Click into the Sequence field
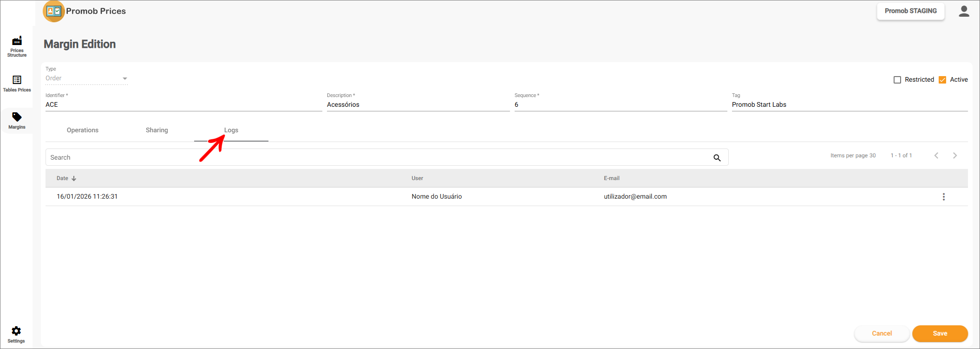Screen dimensions: 980x349 (621, 105)
